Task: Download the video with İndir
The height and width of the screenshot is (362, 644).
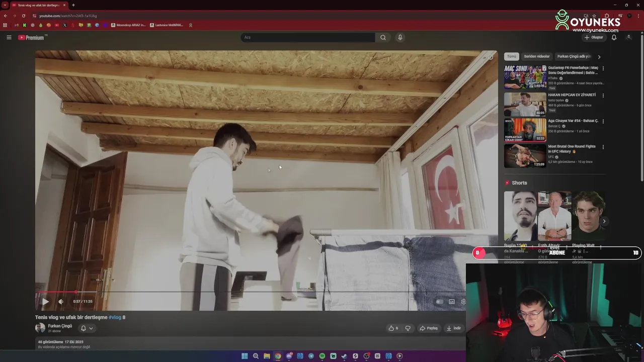Action: coord(453,328)
